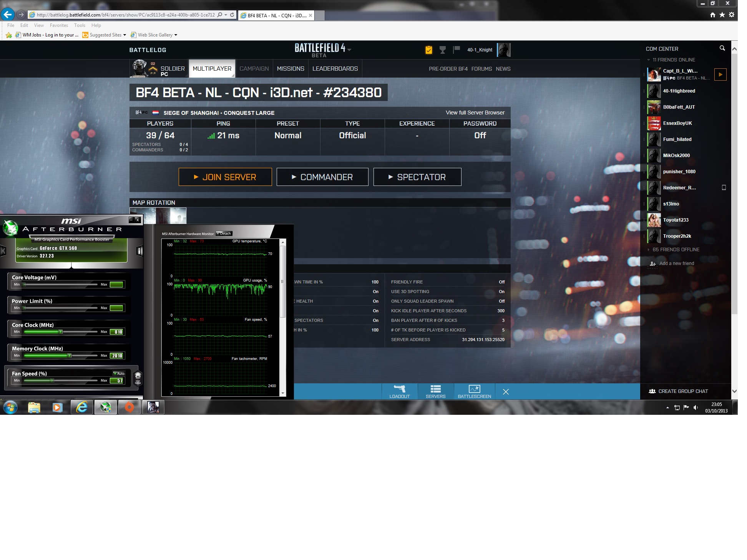Switch to the Missions tab
This screenshot has width=747, height=560.
click(290, 68)
